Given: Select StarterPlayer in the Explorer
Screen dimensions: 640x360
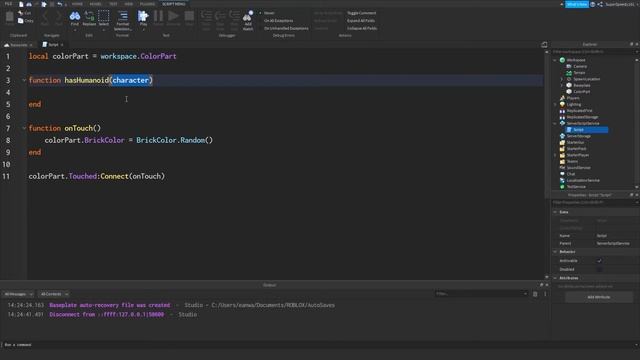Looking at the screenshot, I should pos(578,155).
